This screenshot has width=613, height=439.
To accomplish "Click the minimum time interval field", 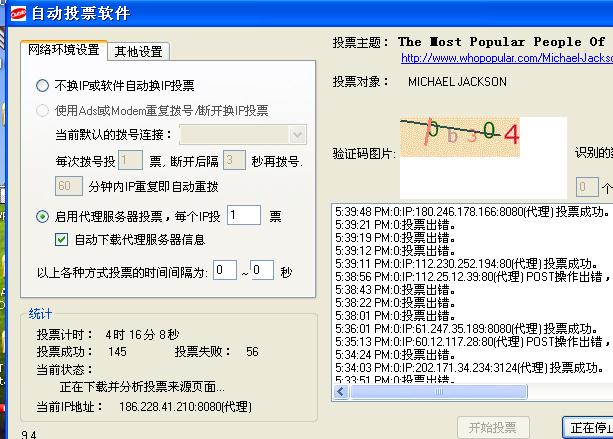I will tap(225, 271).
